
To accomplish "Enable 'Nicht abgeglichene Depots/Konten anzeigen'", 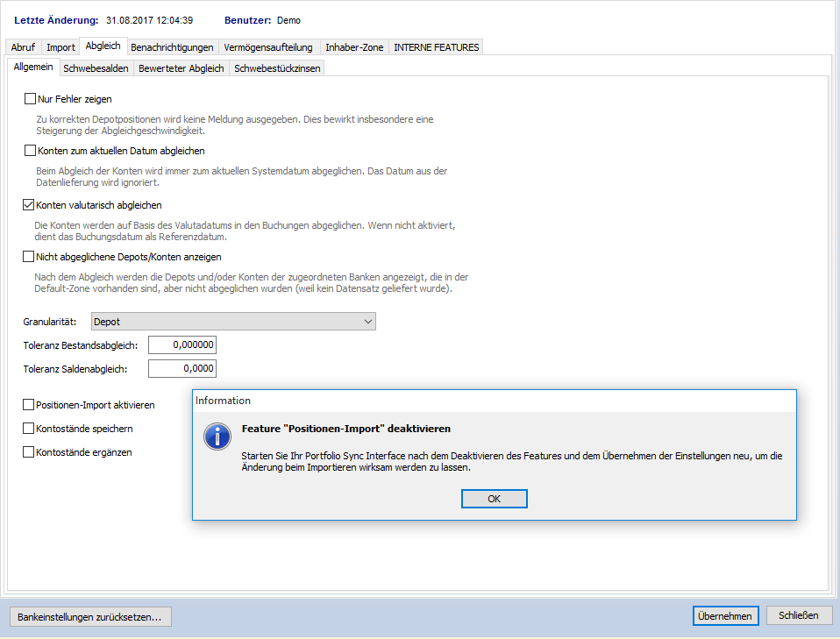I will coord(29,257).
